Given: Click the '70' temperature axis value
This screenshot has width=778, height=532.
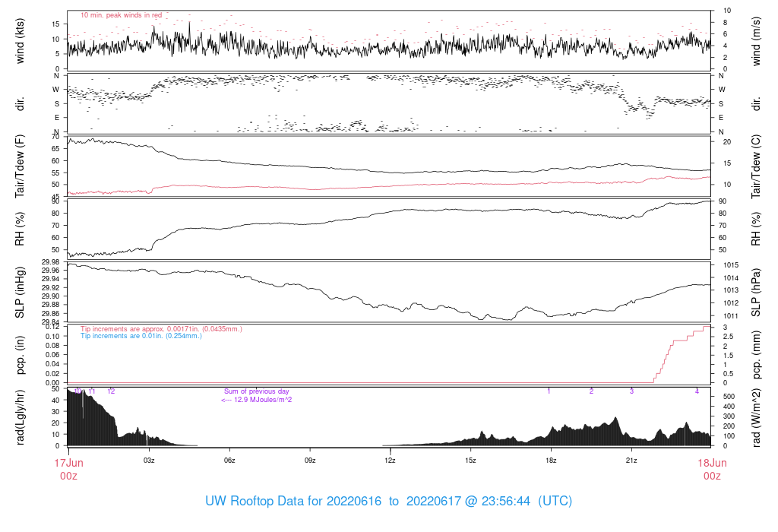Looking at the screenshot, I should (x=55, y=137).
